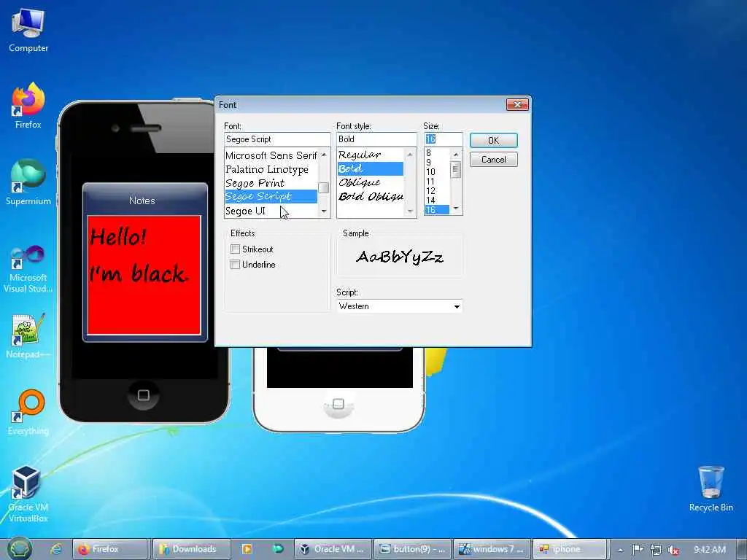747x560 pixels.
Task: Open the Supermium taskbar icon
Action: pyautogui.click(x=278, y=549)
